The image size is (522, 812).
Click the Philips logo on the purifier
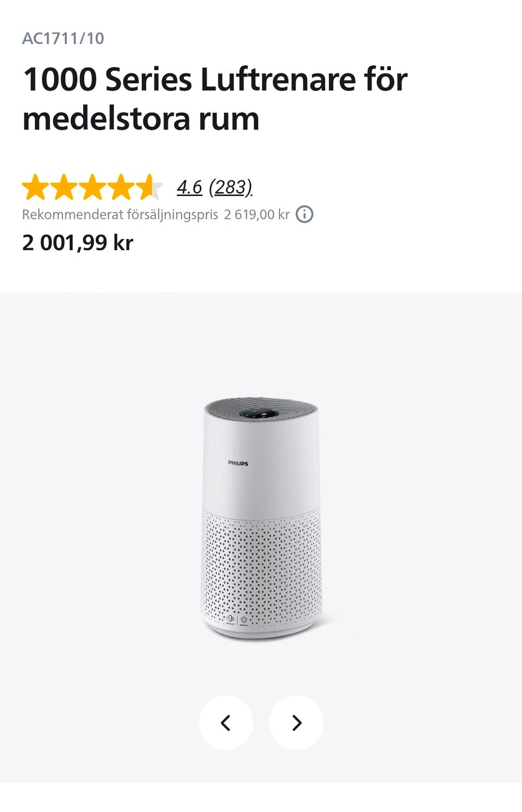(238, 463)
